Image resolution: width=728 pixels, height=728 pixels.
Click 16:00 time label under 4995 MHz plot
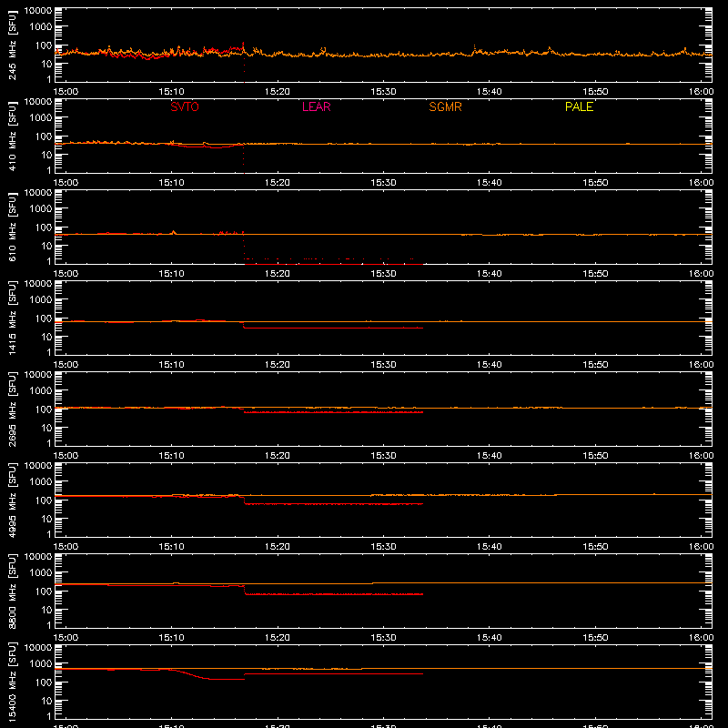[x=701, y=547]
